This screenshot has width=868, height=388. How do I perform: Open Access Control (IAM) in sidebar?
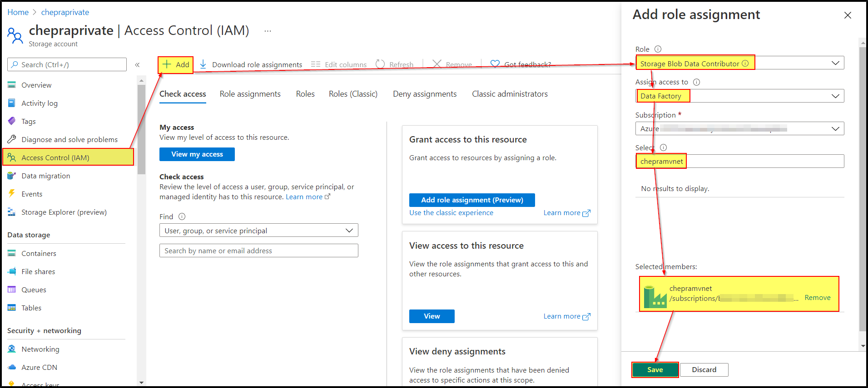point(68,157)
